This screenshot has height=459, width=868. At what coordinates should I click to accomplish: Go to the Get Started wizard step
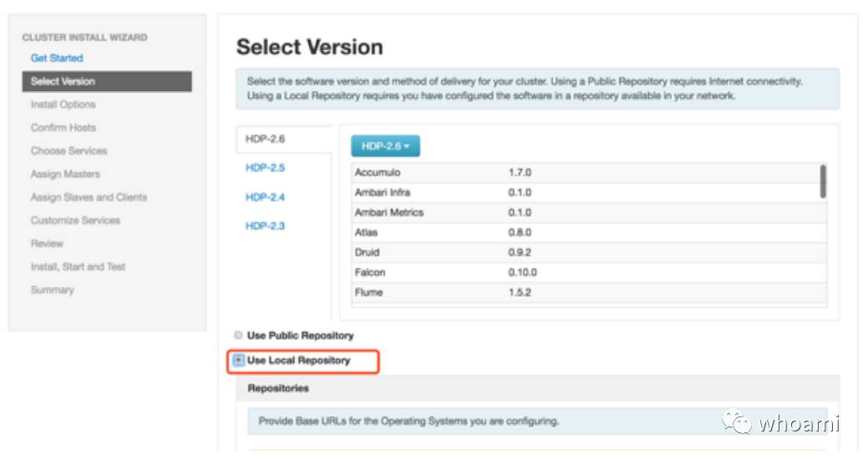pyautogui.click(x=57, y=58)
